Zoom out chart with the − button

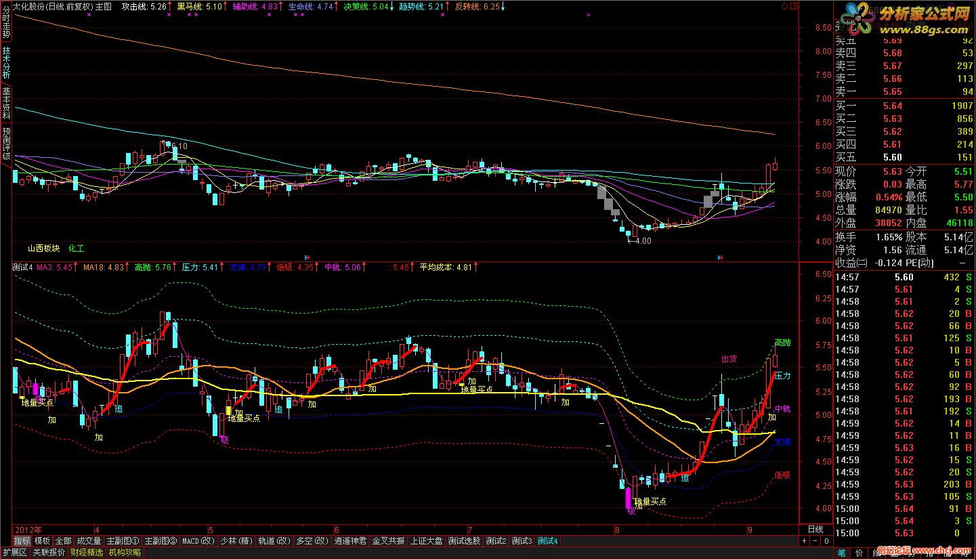point(815,541)
